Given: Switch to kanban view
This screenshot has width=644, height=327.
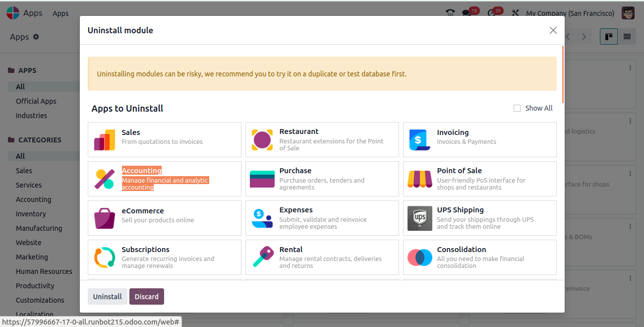Looking at the screenshot, I should click(x=609, y=37).
